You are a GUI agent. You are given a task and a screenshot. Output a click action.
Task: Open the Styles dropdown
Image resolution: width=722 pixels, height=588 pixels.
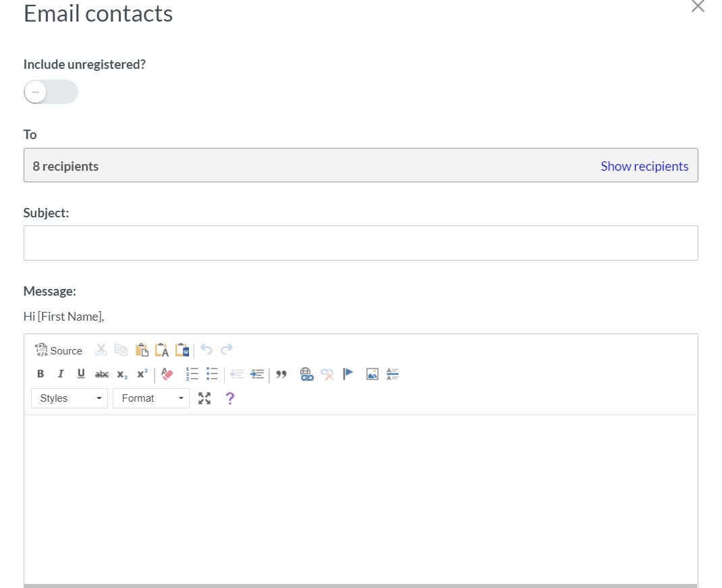tap(70, 398)
